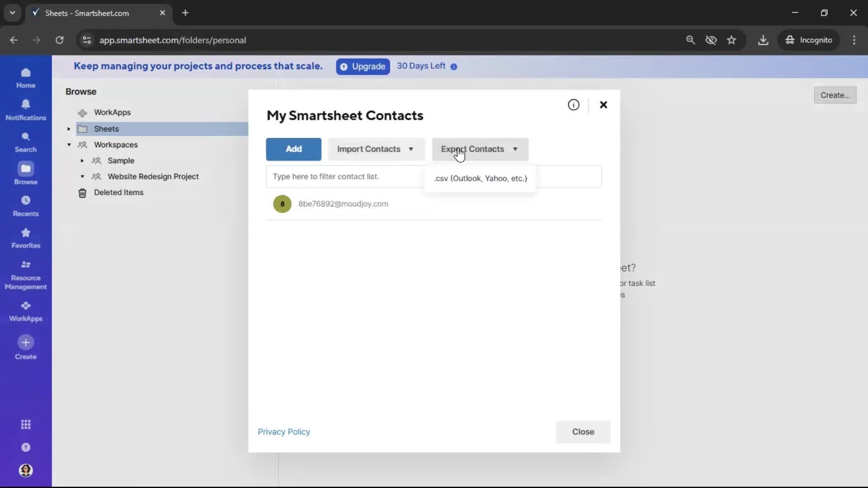
Task: Expand the Sheets folder in Browse
Action: 68,129
